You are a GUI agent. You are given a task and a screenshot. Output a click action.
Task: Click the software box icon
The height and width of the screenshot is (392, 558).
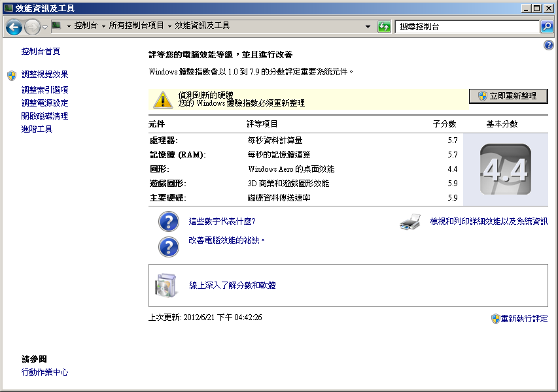(166, 285)
